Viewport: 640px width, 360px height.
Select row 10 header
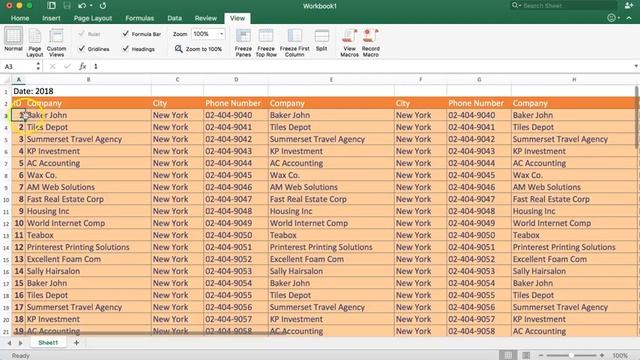[6, 200]
